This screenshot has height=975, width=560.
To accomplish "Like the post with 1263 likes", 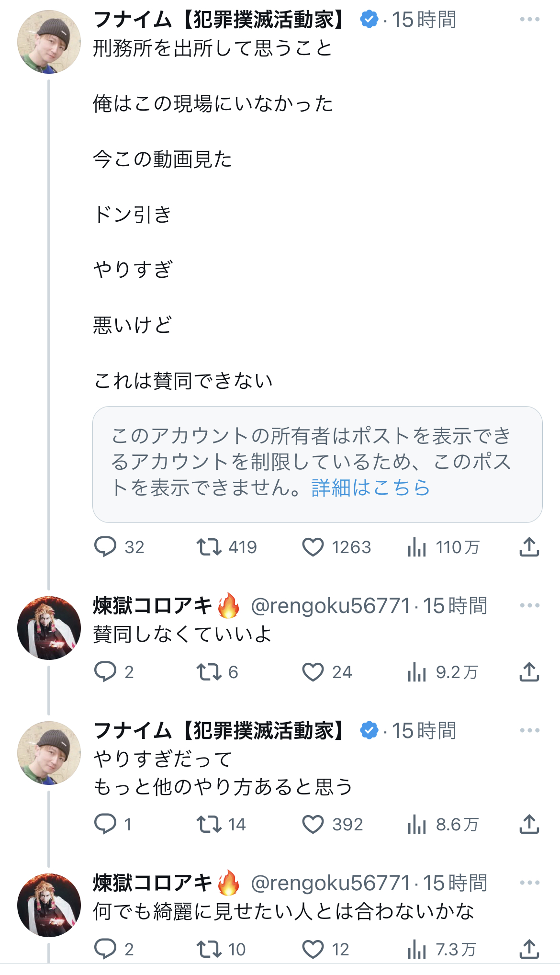I will point(313,547).
